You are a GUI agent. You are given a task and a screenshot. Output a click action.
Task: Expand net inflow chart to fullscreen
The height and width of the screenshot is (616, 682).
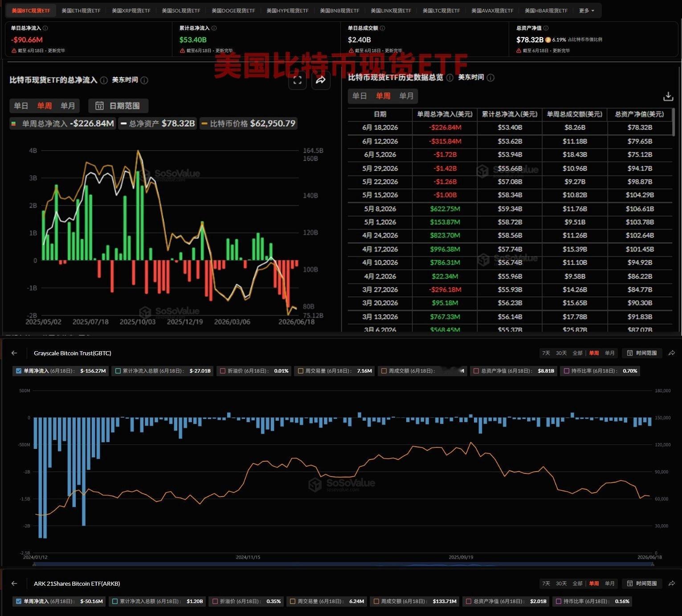coord(298,81)
